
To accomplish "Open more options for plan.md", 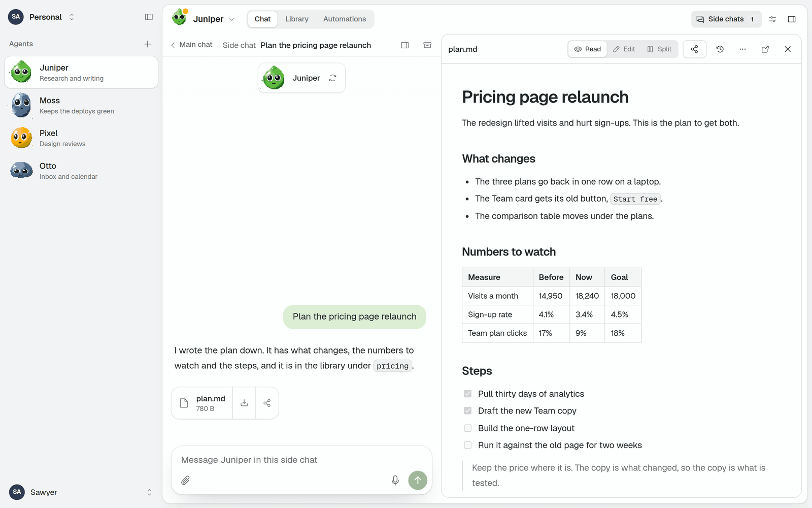I will (x=742, y=49).
